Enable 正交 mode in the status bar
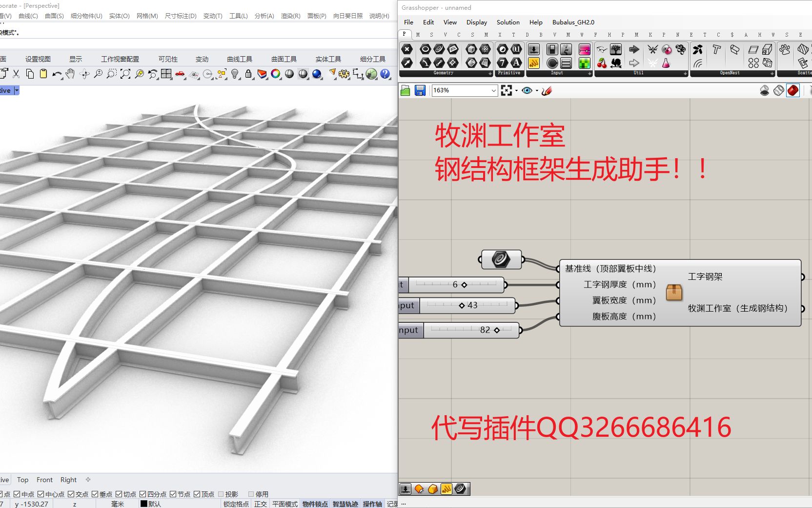Viewport: 812px width, 508px height. pyautogui.click(x=260, y=504)
